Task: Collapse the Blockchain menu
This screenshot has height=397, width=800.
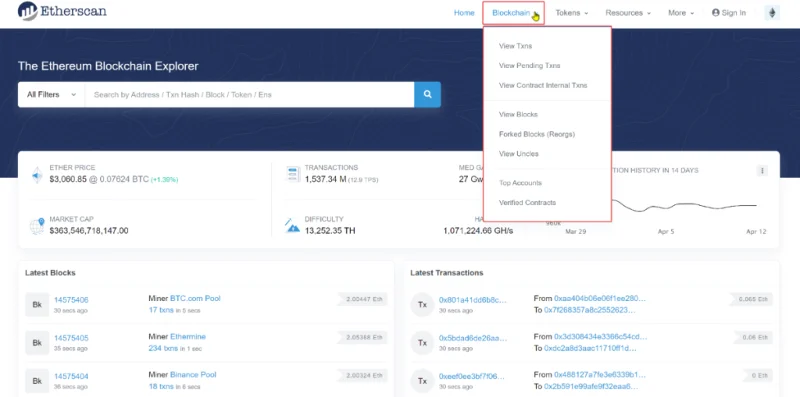Action: pos(514,13)
